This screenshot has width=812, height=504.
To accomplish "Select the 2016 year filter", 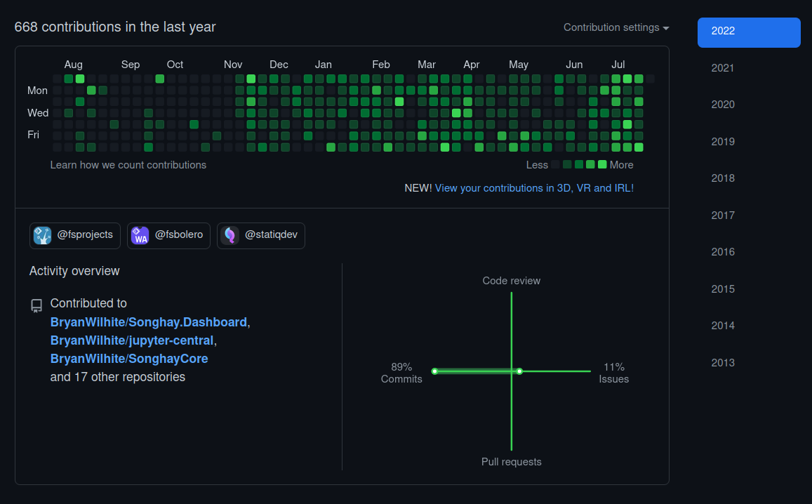I will pos(722,252).
